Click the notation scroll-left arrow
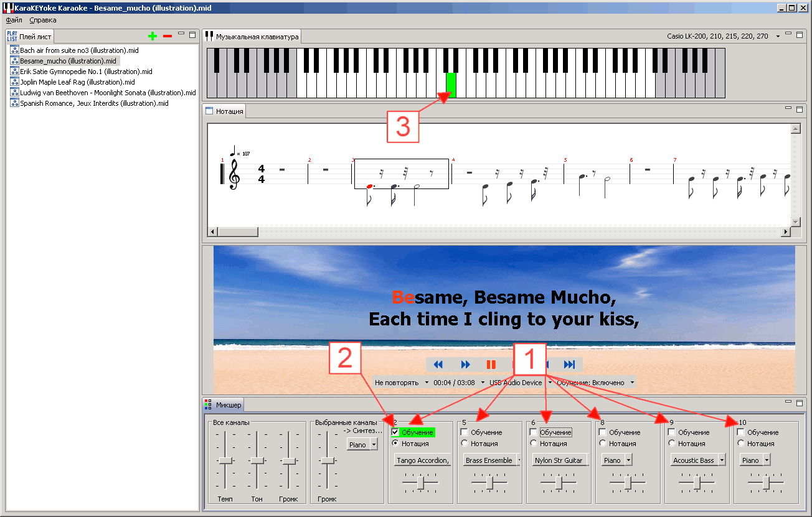Image resolution: width=812 pixels, height=517 pixels. tap(213, 232)
